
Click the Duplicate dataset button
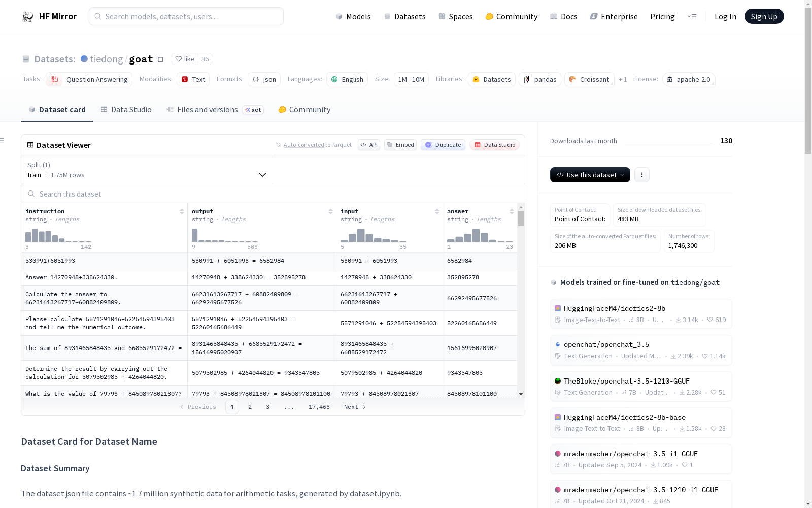(443, 145)
